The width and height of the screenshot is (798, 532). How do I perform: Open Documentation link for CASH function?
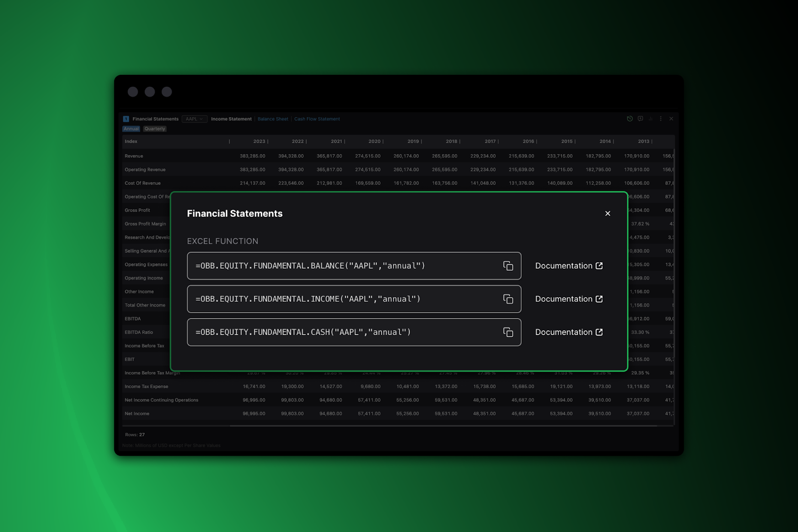(569, 332)
